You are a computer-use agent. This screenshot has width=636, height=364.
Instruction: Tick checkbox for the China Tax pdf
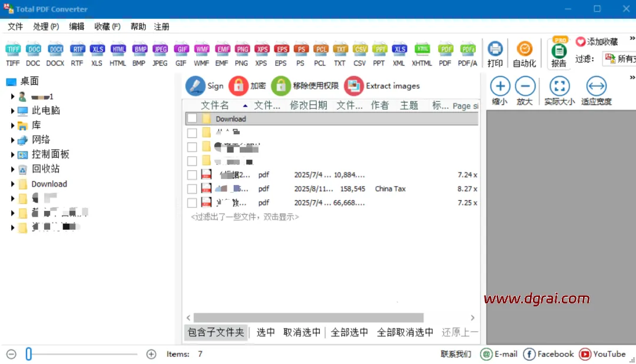click(192, 188)
